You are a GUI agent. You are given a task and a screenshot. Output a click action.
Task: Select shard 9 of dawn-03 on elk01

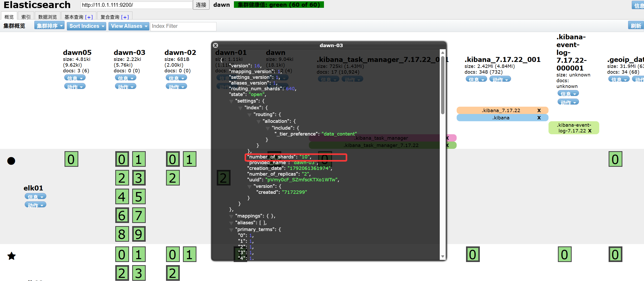pyautogui.click(x=139, y=234)
